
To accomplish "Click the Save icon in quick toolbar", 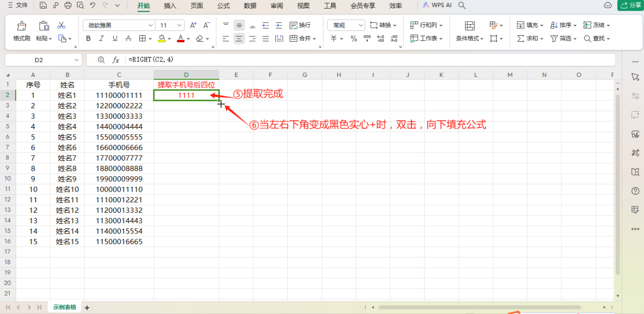I will coord(43,6).
